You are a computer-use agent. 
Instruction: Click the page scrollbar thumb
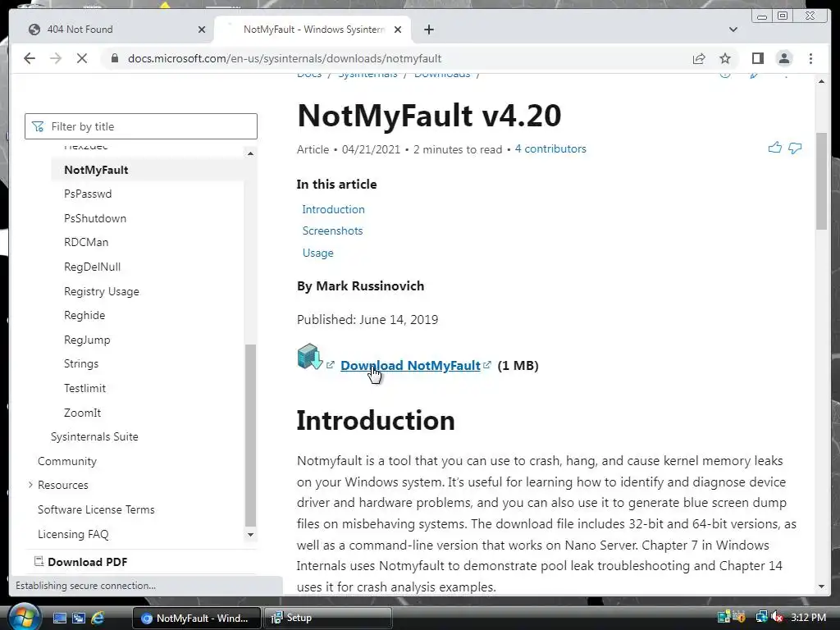click(x=821, y=181)
